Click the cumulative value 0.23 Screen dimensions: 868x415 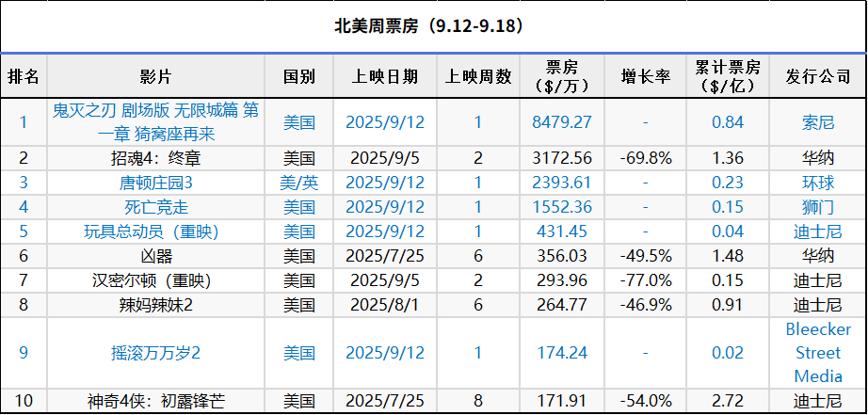[728, 183]
